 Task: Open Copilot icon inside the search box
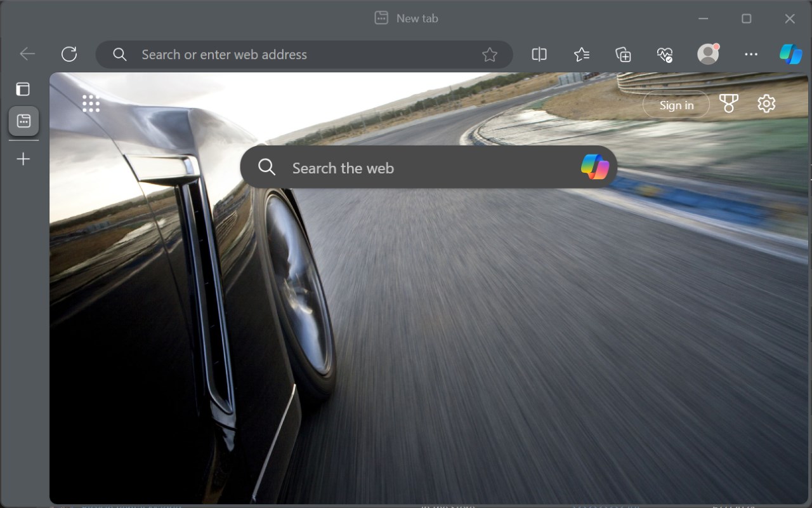(595, 167)
